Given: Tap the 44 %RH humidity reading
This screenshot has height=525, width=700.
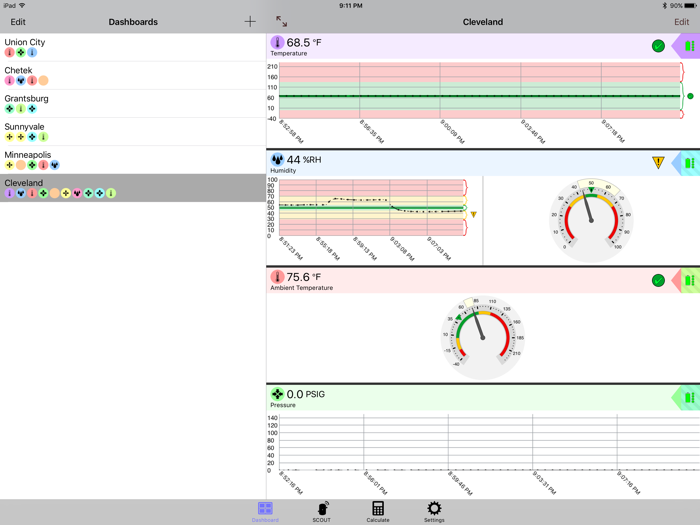Looking at the screenshot, I should pos(304,159).
